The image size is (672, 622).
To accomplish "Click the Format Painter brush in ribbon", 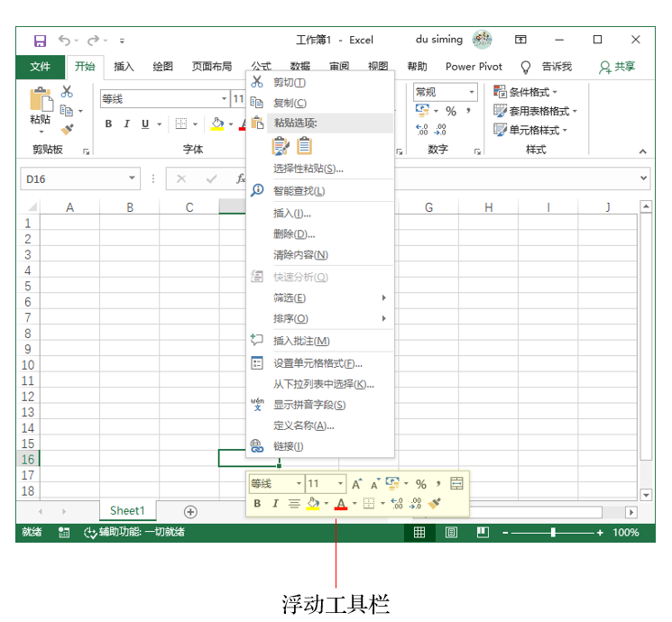I will [x=67, y=129].
